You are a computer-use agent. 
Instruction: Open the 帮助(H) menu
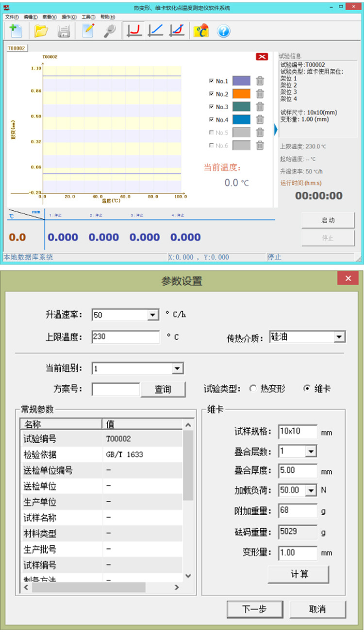108,17
